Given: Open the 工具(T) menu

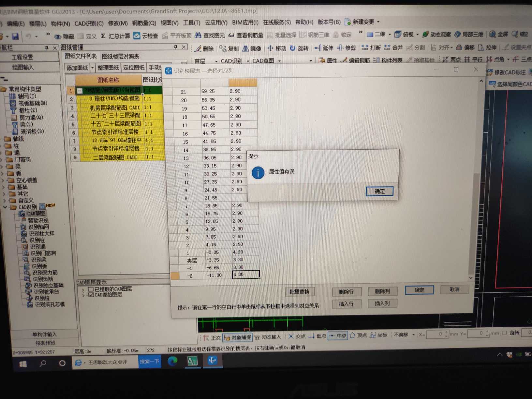Looking at the screenshot, I should [191, 22].
